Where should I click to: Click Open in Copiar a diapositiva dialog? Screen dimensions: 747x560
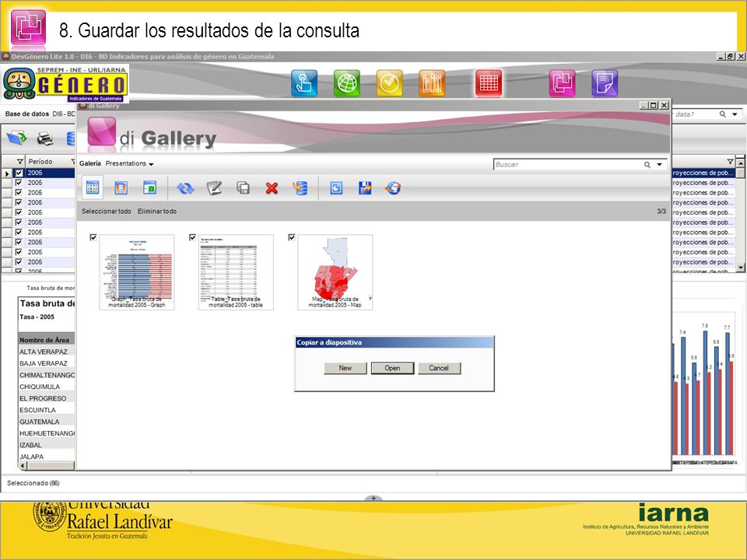click(x=392, y=368)
